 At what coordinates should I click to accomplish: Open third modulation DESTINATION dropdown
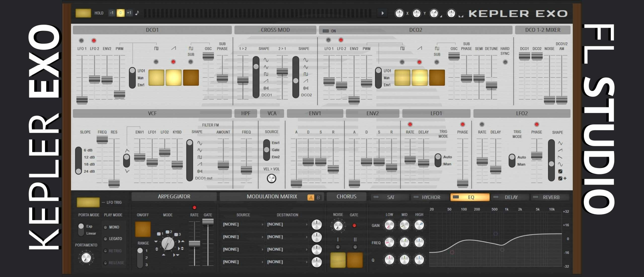click(x=287, y=249)
